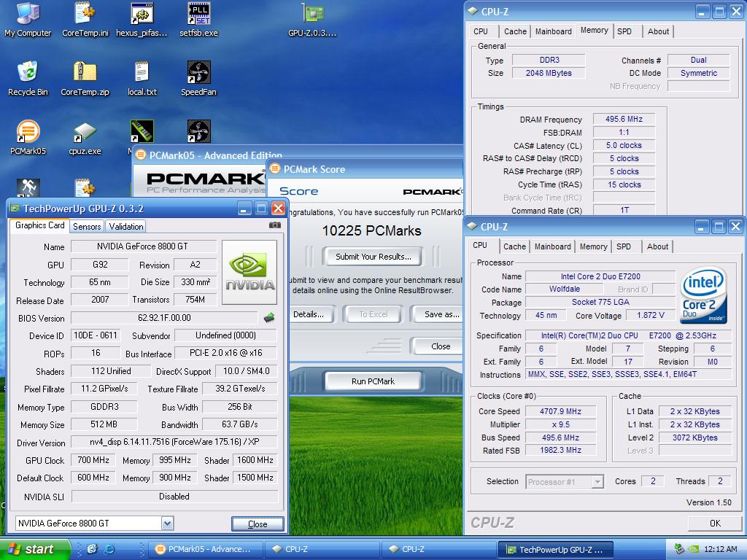
Task: Open Memory tab in lower CPU-Z window
Action: pyautogui.click(x=593, y=246)
